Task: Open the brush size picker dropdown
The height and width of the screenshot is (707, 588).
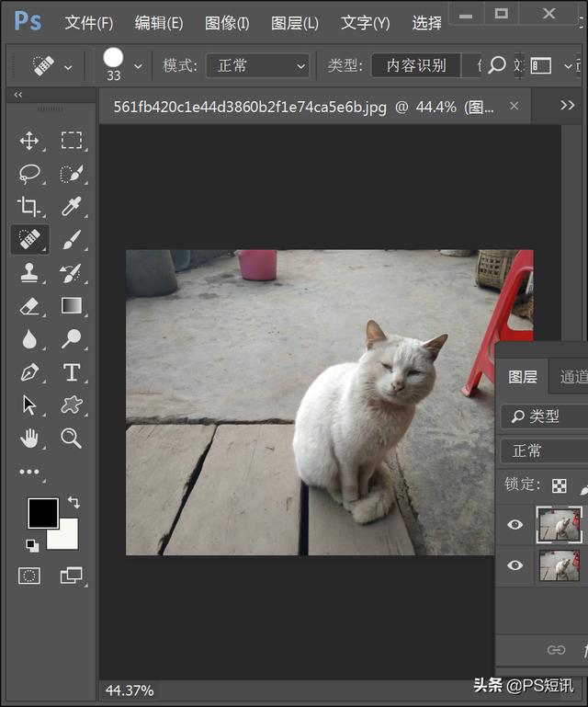Action: tap(139, 66)
